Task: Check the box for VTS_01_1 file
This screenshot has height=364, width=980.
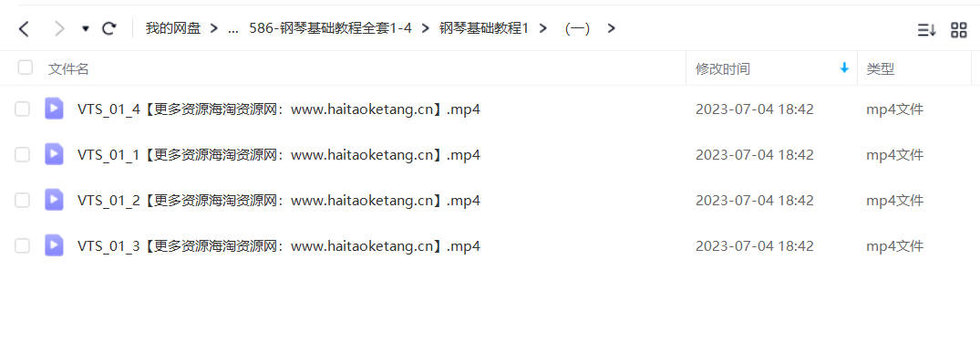Action: (x=23, y=154)
